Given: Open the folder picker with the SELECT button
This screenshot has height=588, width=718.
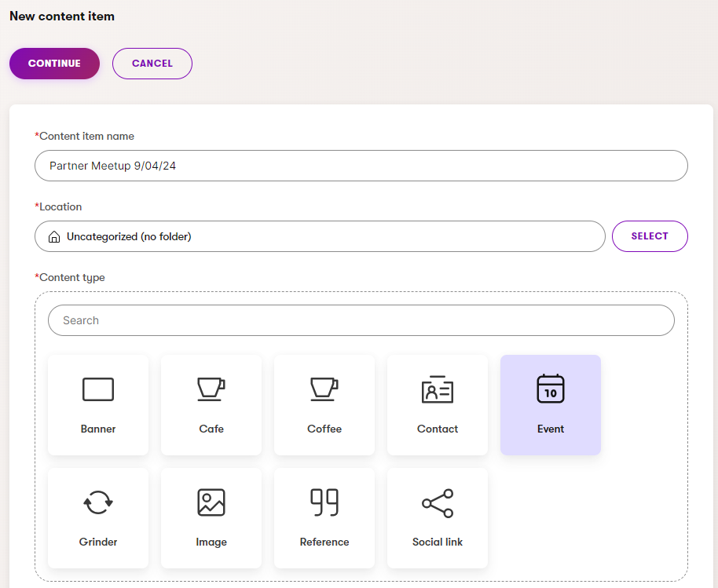Looking at the screenshot, I should 650,236.
